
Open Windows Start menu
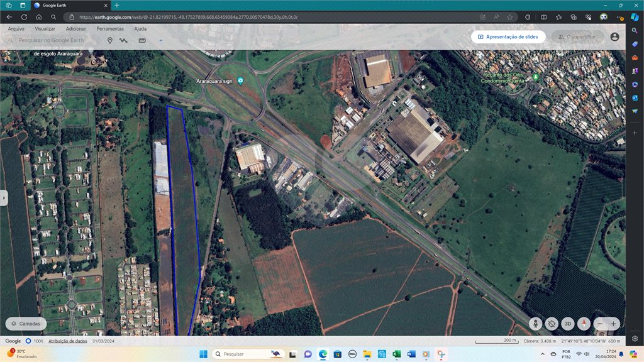click(203, 354)
